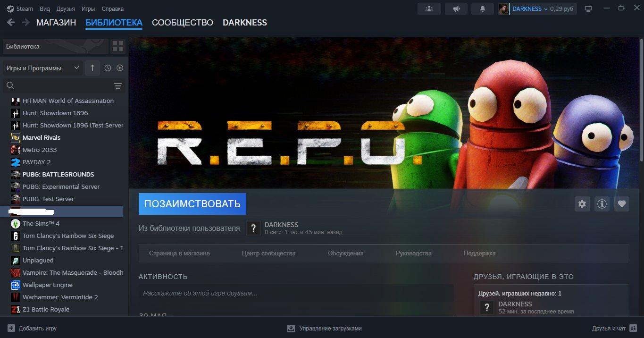Image resolution: width=644 pixels, height=338 pixels.
Task: Switch to the БИБЛИОТЕКА tab
Action: [x=114, y=23]
